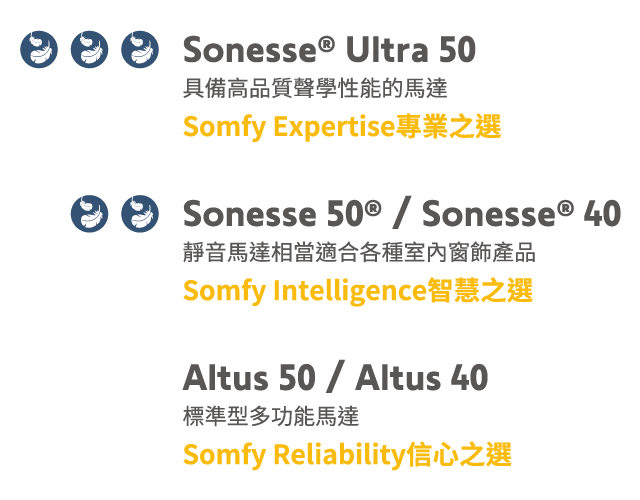Click the description 具備高品質聲學性能的馬達
Image resolution: width=640 pixels, height=500 pixels.
pyautogui.click(x=315, y=88)
